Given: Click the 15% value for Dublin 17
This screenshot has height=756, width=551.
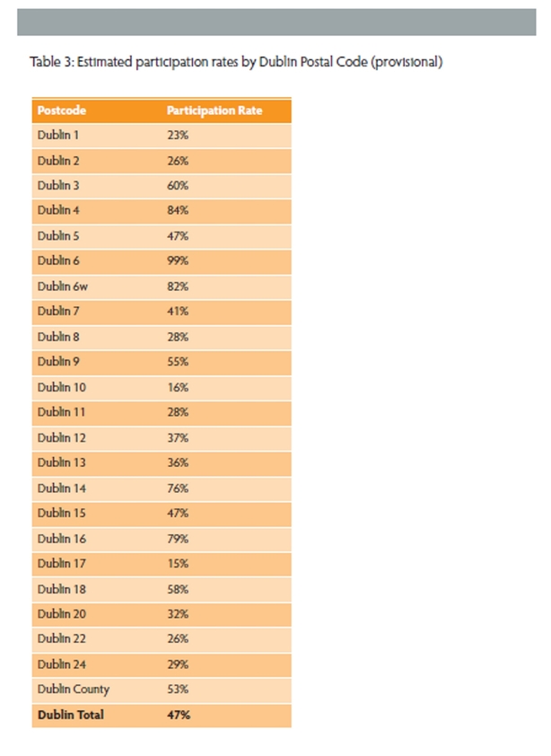Looking at the screenshot, I should tap(178, 564).
